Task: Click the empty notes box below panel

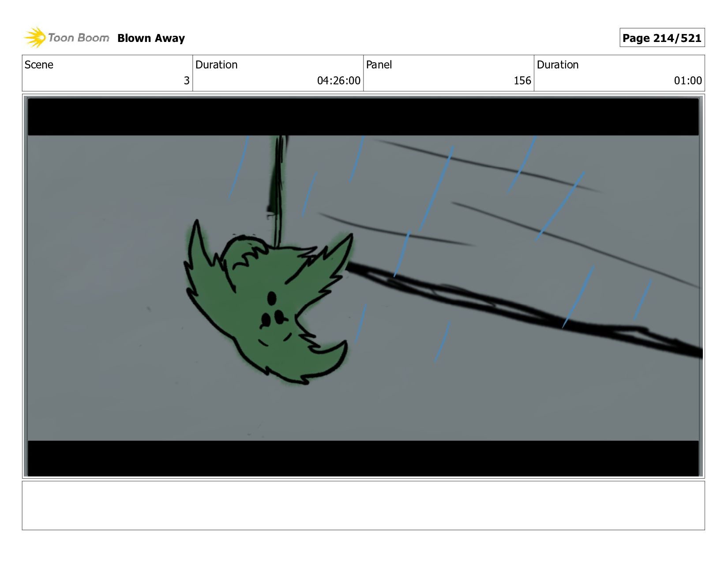Action: pyautogui.click(x=363, y=506)
